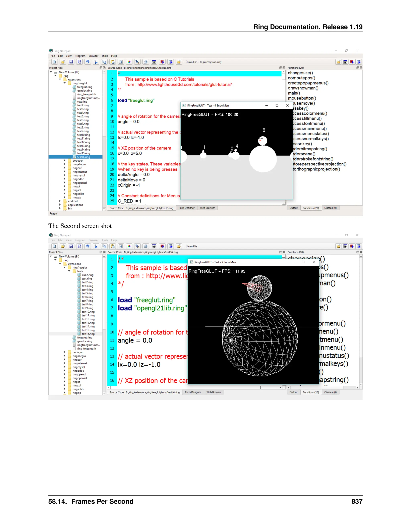This screenshot has height=532, width=411.
Task: Click red Run icon in upper Ring Notepad
Action: [162, 62]
